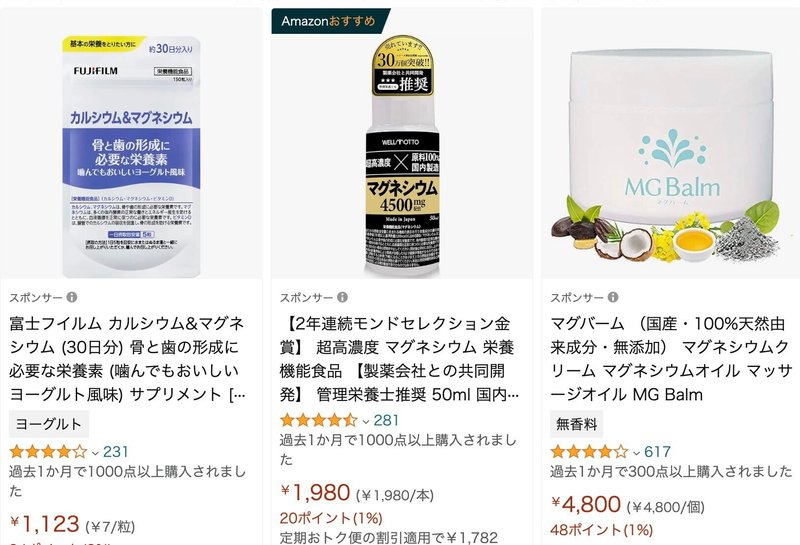Screen dimensions: 800x545
Task: Open the magnesium liquid star rating
Action: click(x=319, y=420)
